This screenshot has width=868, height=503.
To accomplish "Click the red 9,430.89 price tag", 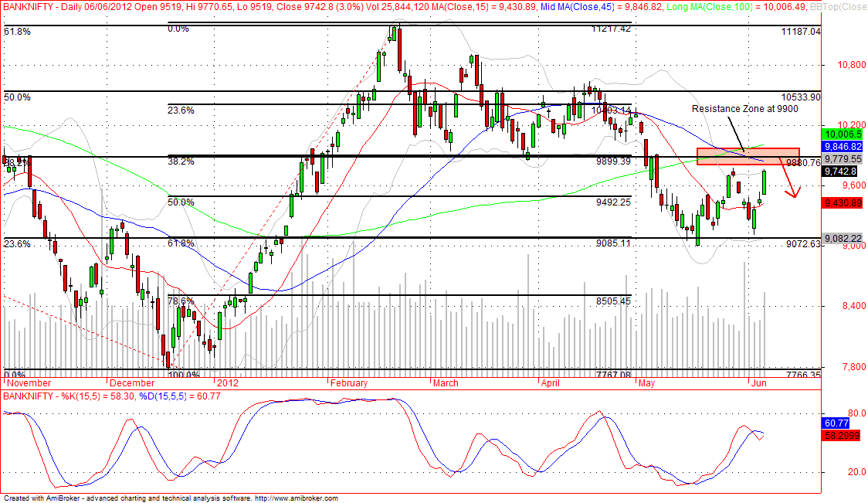I will pyautogui.click(x=843, y=203).
